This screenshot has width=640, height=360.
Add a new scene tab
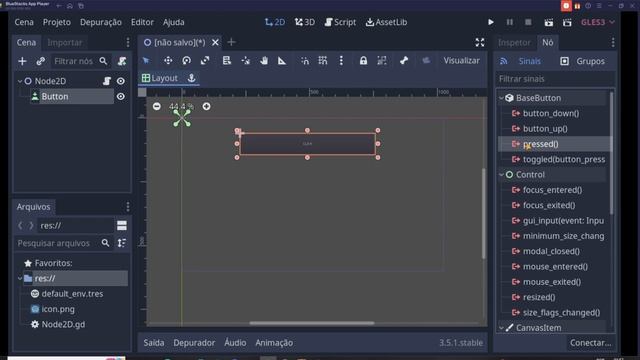tap(231, 42)
